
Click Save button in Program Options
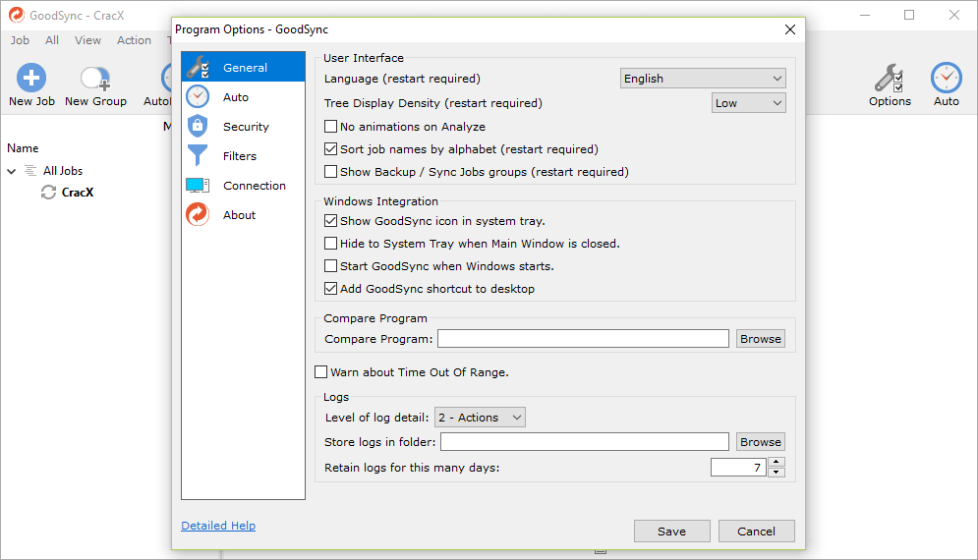[671, 532]
